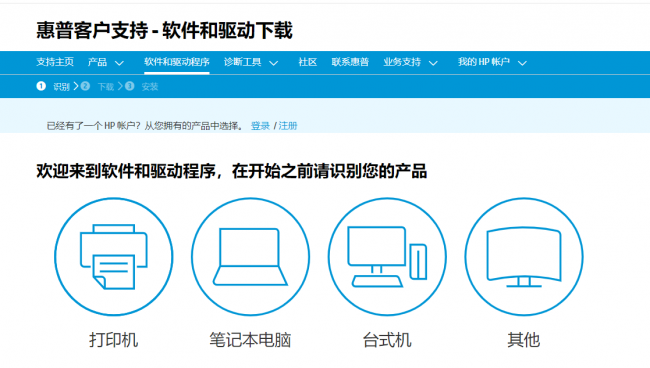Click step 2 下载 circle indicator
Image resolution: width=650 pixels, height=368 pixels.
[85, 86]
